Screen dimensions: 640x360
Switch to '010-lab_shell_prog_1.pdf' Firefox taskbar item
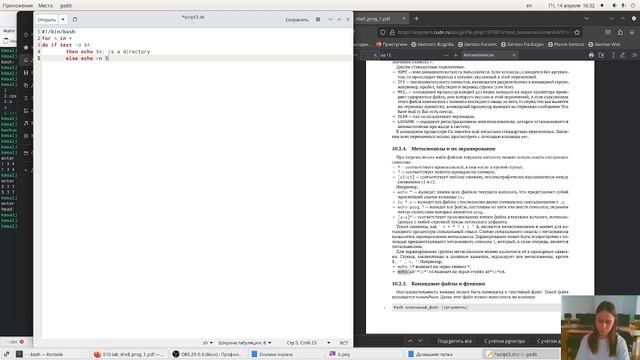pos(129,354)
